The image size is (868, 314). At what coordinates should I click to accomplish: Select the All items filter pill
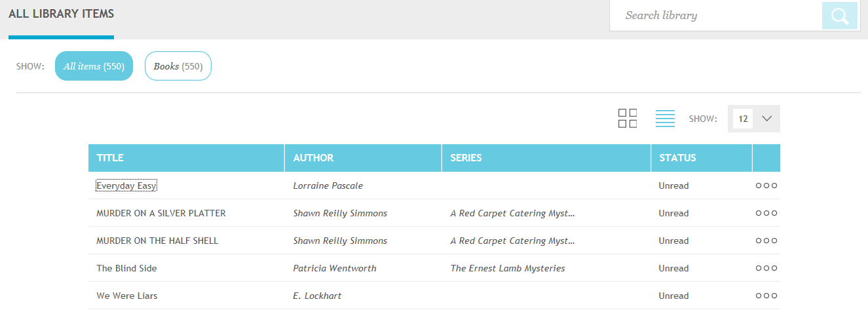tap(94, 66)
